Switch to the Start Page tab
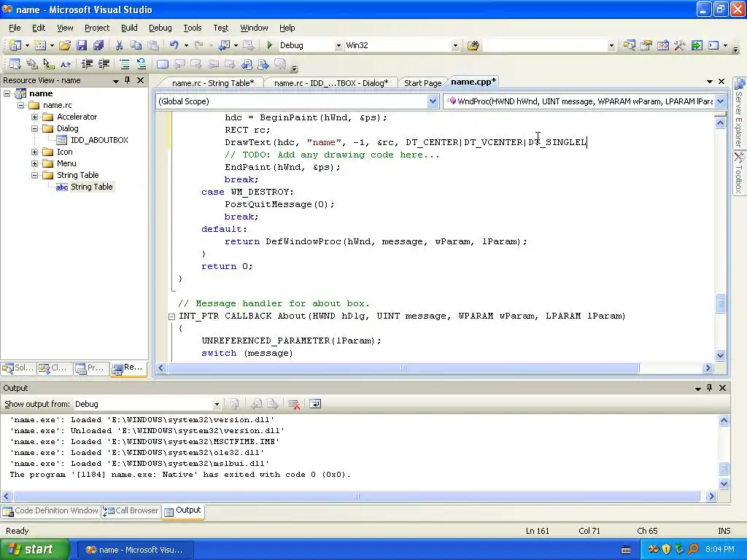This screenshot has height=560, width=747. pyautogui.click(x=422, y=83)
